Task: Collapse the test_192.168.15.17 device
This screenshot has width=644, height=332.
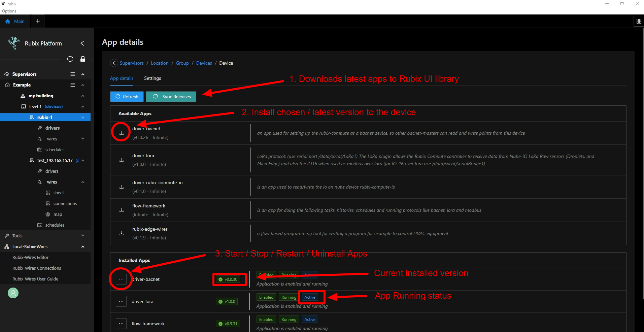Action: point(83,160)
